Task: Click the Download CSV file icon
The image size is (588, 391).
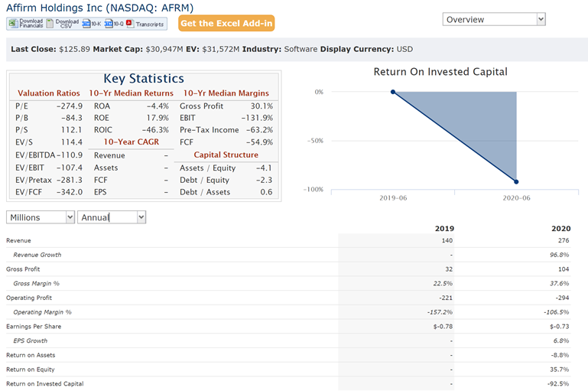Action: 50,23
